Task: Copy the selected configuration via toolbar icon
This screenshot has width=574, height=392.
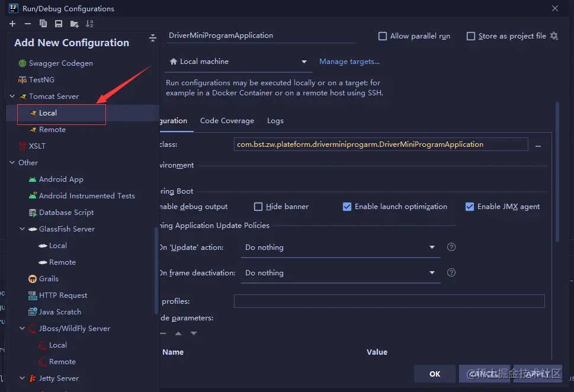Action: [43, 24]
